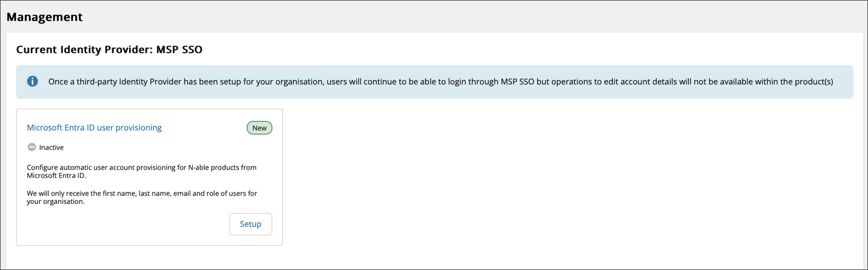Click the blue info icon in banner

(33, 81)
